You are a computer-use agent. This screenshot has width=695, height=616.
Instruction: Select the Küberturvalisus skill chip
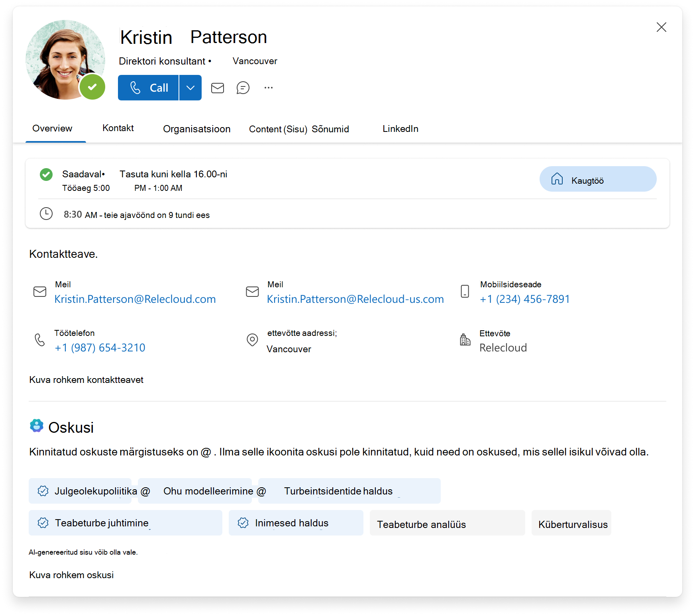pos(571,523)
